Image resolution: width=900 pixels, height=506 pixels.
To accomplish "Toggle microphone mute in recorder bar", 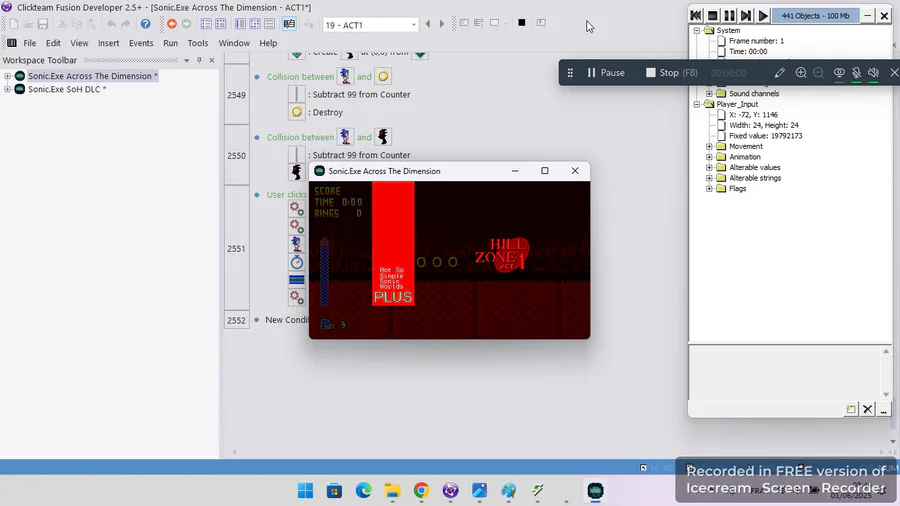I will click(856, 73).
